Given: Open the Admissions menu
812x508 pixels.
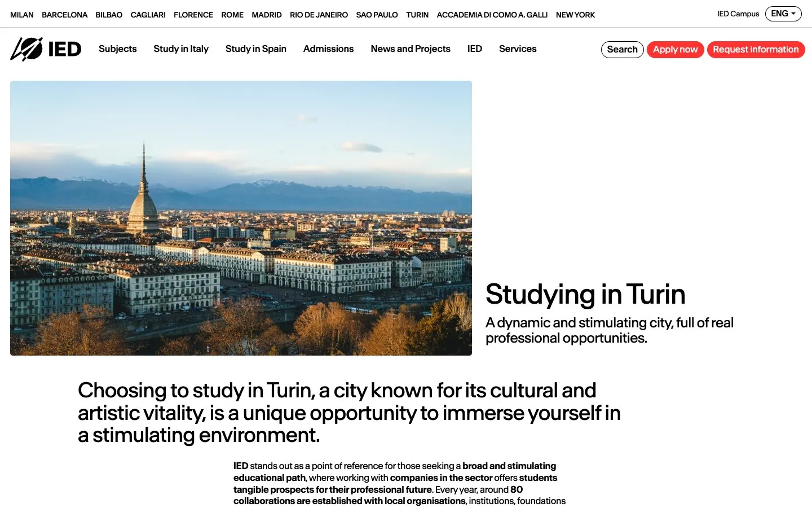Looking at the screenshot, I should (329, 49).
